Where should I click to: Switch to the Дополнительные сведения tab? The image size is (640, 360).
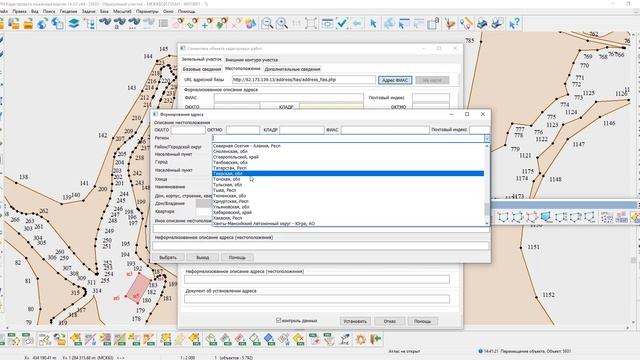click(292, 69)
